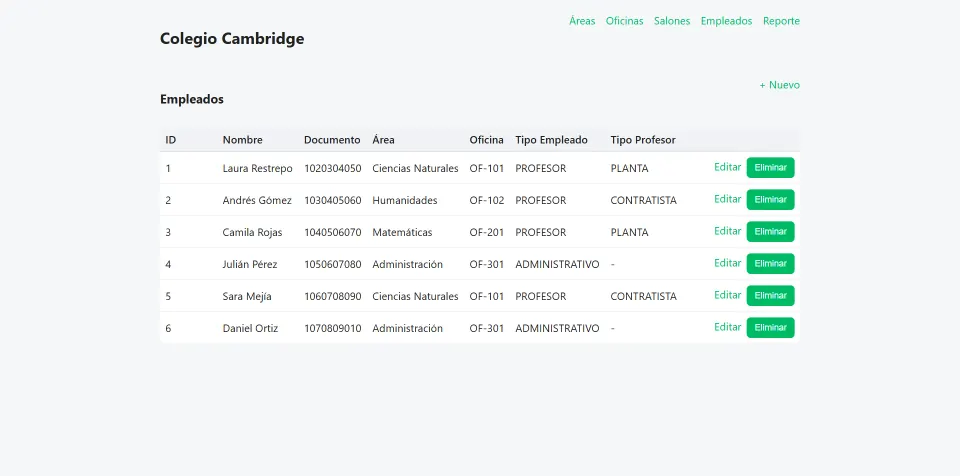Delete Daniel Ortiz's row
Viewport: 960px width, 476px height.
(x=770, y=328)
